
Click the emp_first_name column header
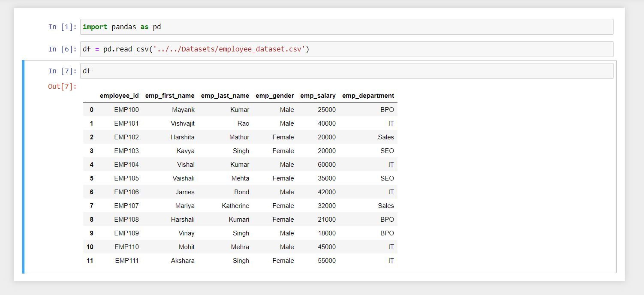pos(170,96)
